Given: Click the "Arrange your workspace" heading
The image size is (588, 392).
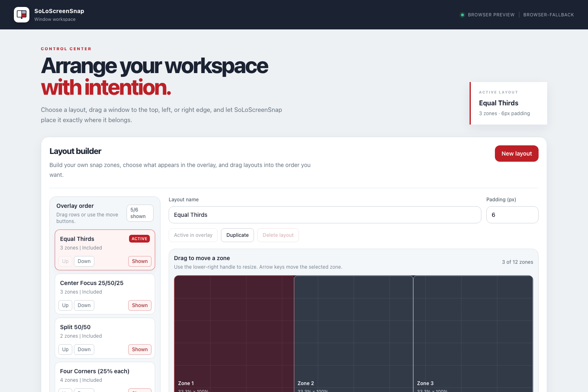Looking at the screenshot, I should tap(155, 66).
